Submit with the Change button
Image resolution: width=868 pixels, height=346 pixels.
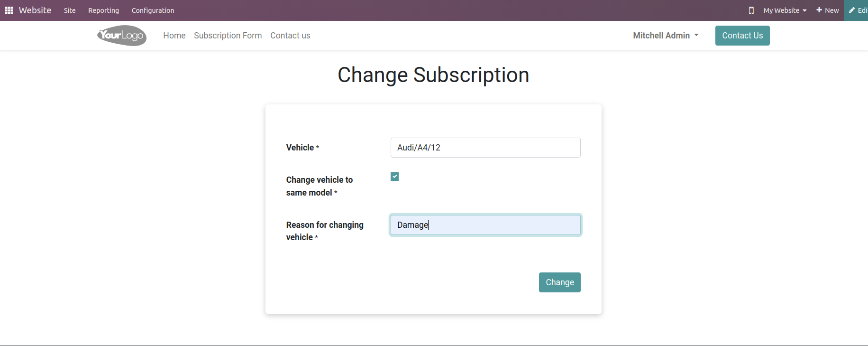click(x=560, y=282)
